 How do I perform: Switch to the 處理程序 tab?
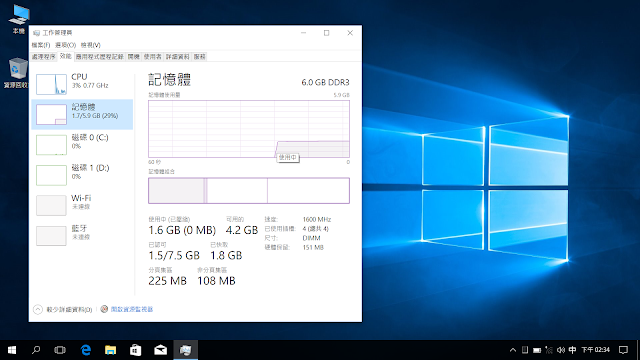44,57
